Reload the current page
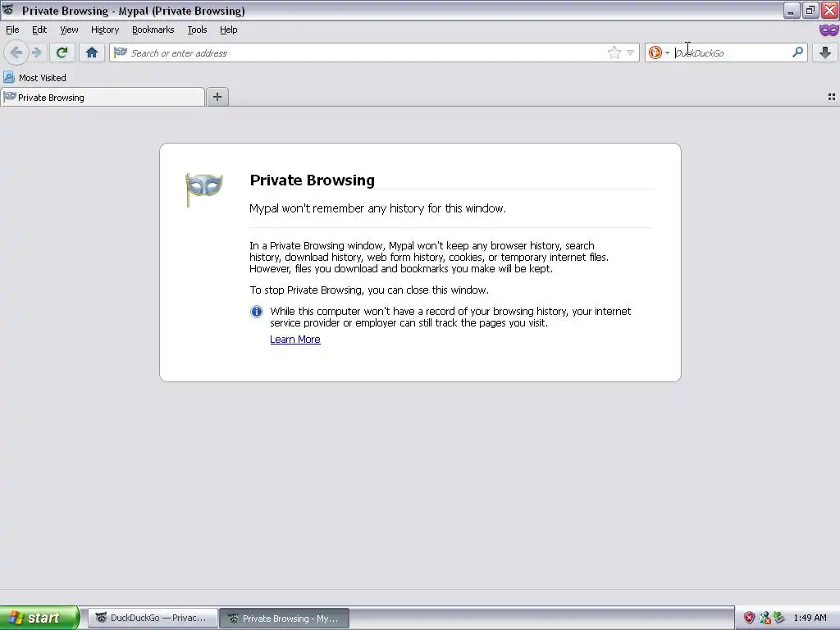The image size is (840, 630). pos(62,52)
